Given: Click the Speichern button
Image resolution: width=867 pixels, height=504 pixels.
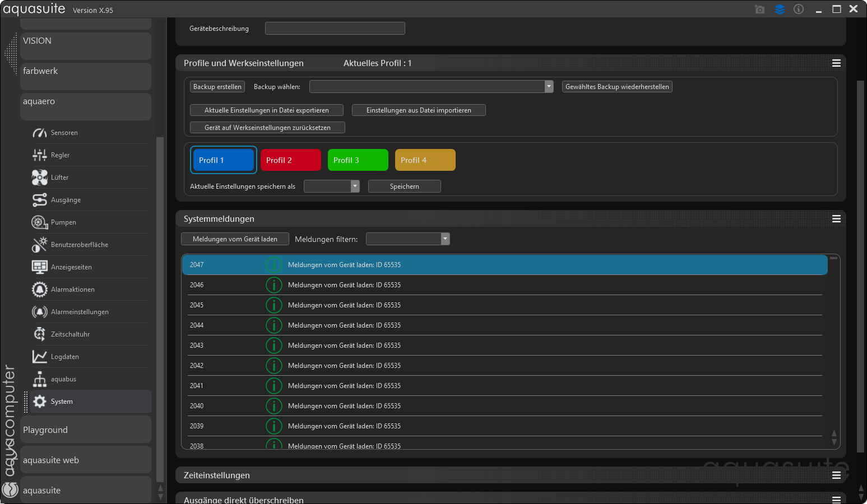Looking at the screenshot, I should [405, 186].
